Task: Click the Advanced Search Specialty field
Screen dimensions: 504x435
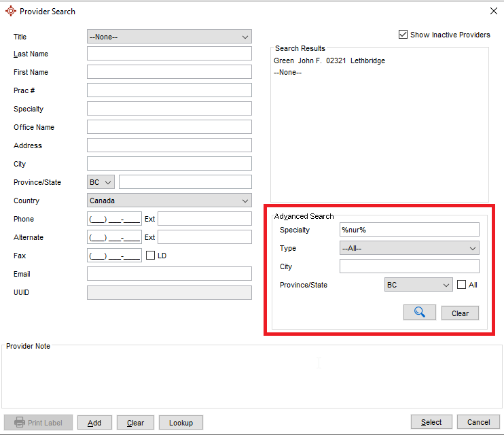Action: (x=409, y=230)
